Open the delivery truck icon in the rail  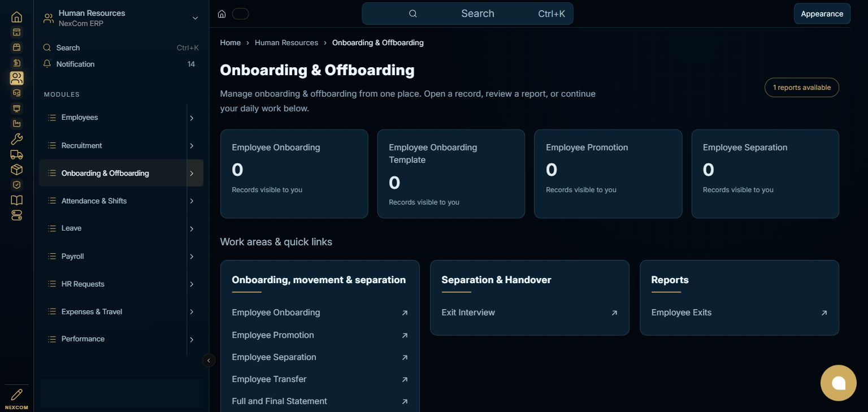click(17, 154)
